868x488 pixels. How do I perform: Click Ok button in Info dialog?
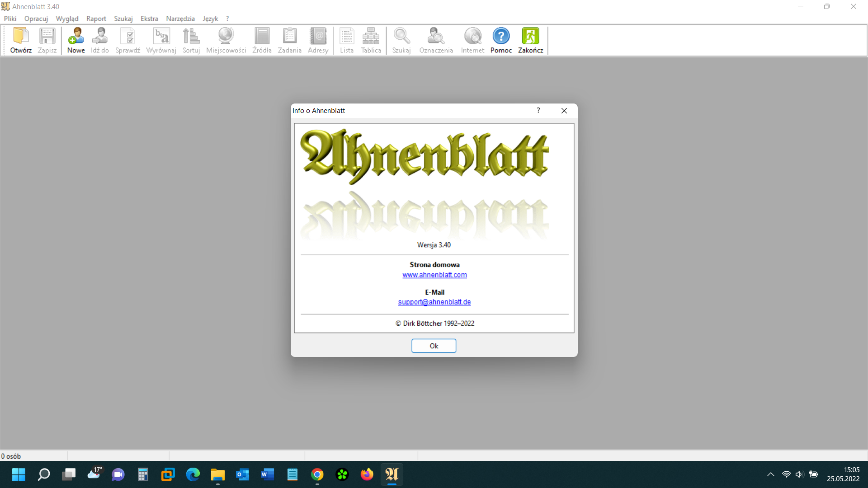coord(434,346)
